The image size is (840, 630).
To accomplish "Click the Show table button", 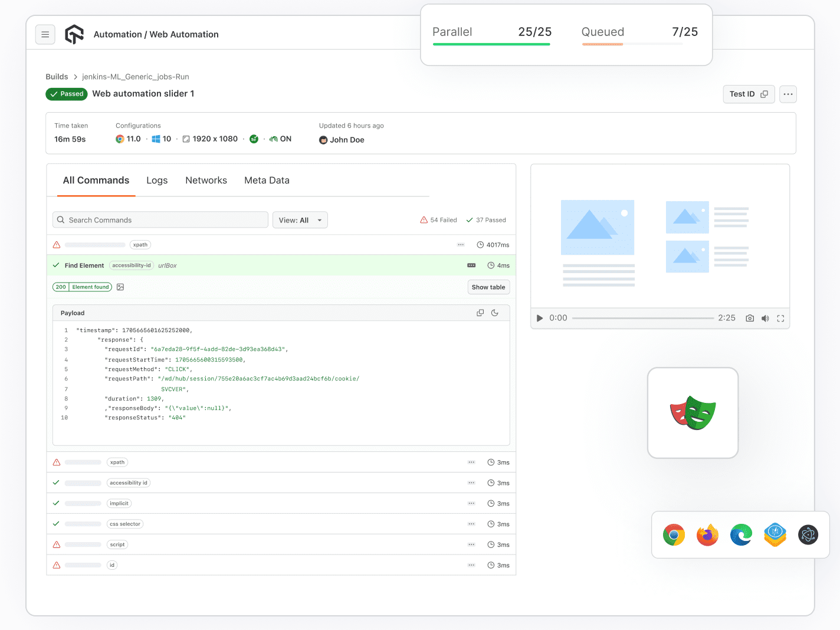I will click(488, 287).
